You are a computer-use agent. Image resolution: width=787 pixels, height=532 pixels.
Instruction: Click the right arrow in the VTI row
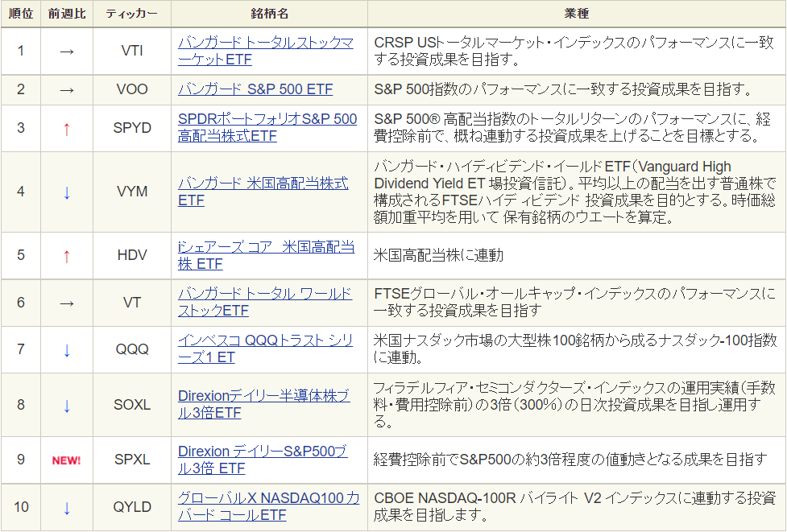67,52
